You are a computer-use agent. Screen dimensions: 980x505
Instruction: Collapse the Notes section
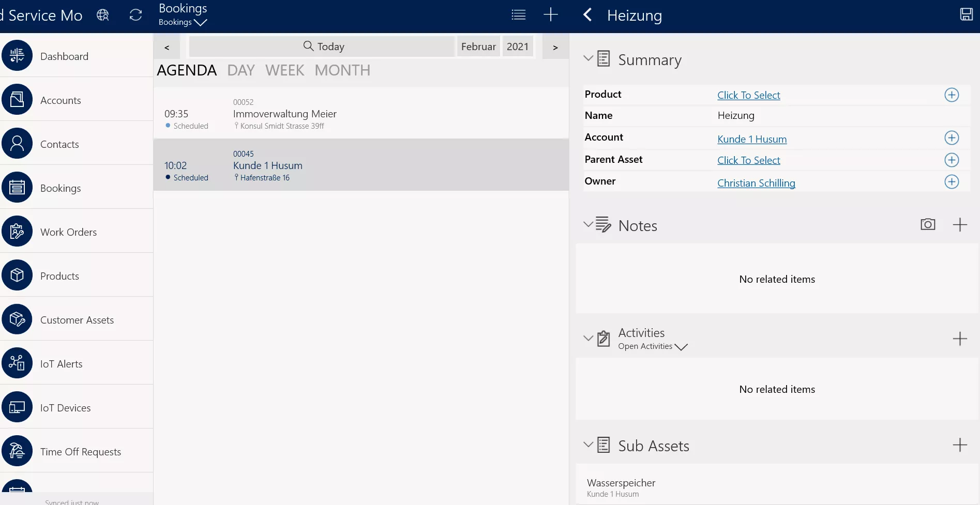point(588,224)
